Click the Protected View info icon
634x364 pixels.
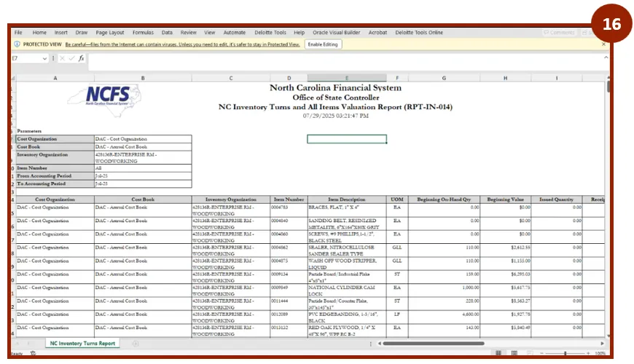[x=16, y=44]
